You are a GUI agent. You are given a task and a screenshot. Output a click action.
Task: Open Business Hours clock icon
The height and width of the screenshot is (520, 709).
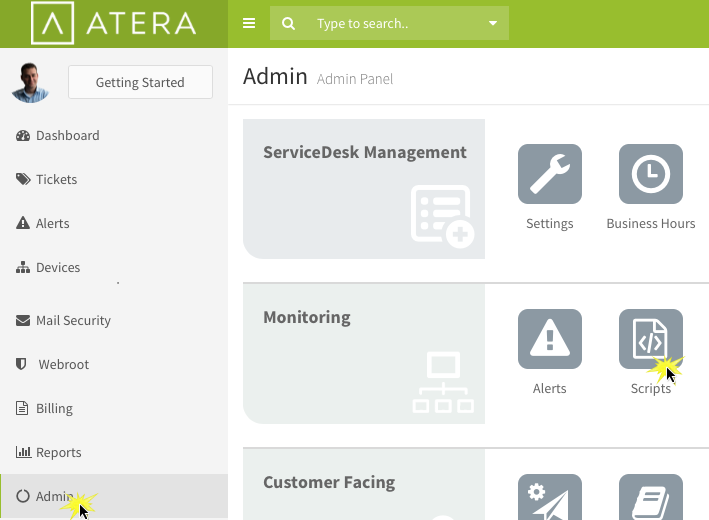(651, 174)
